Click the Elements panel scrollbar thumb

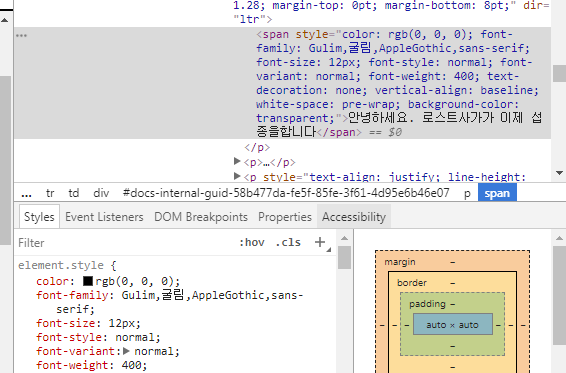559,73
